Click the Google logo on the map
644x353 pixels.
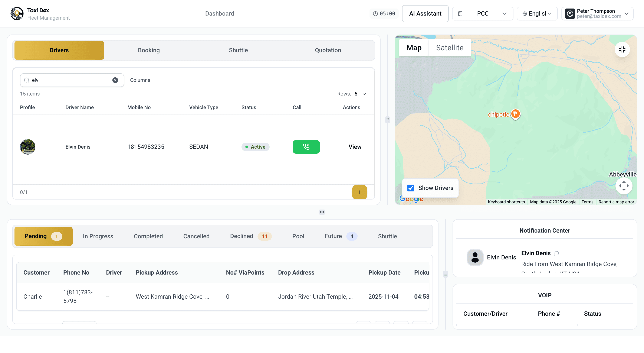(411, 199)
